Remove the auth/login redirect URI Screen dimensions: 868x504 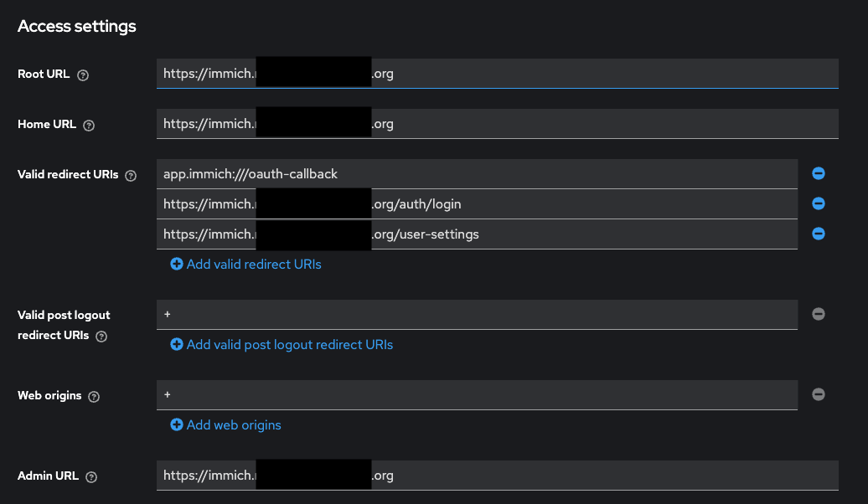(819, 203)
